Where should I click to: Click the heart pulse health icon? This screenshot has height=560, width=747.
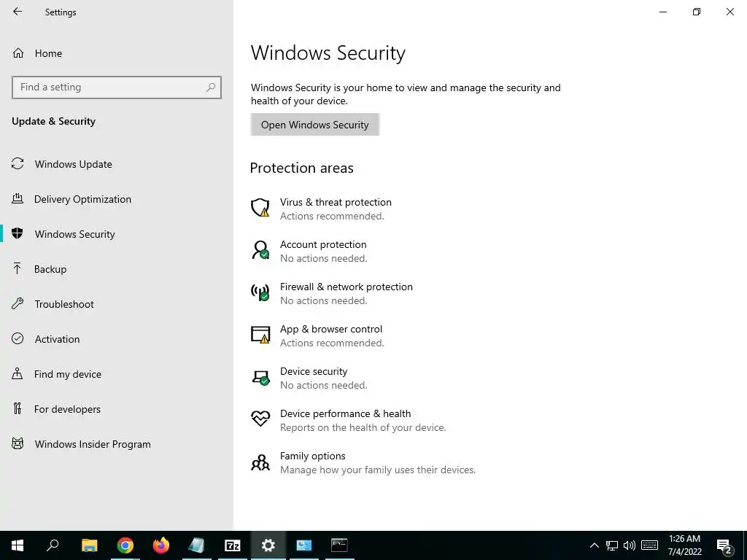[260, 419]
